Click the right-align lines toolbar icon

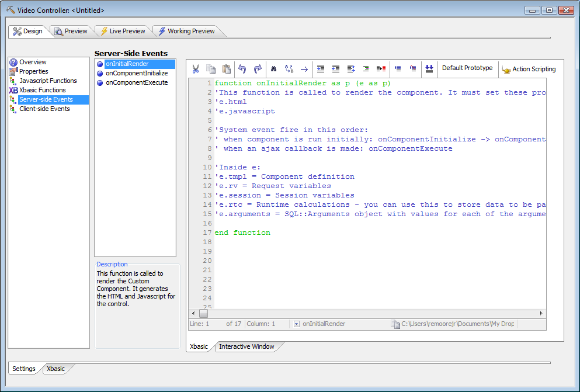366,69
